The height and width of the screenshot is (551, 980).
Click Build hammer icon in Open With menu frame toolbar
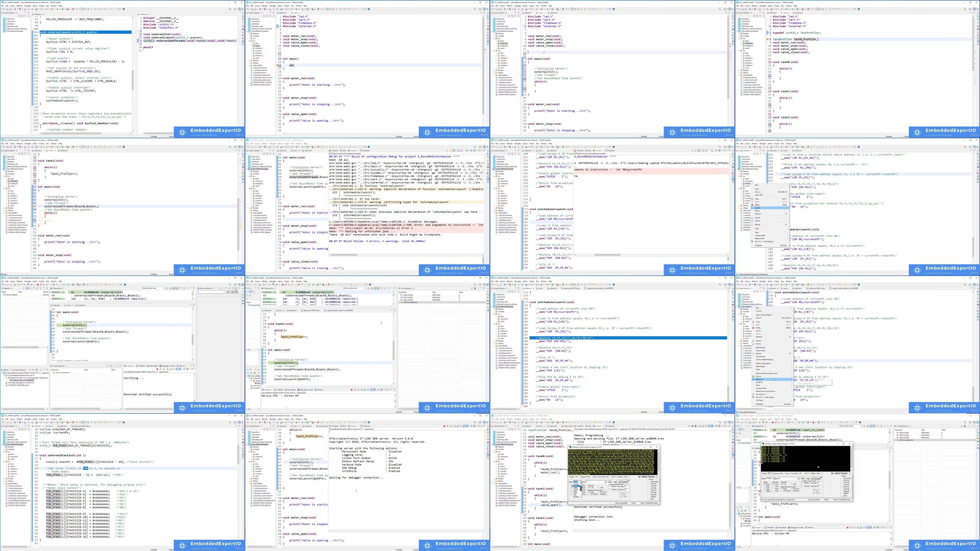755,147
